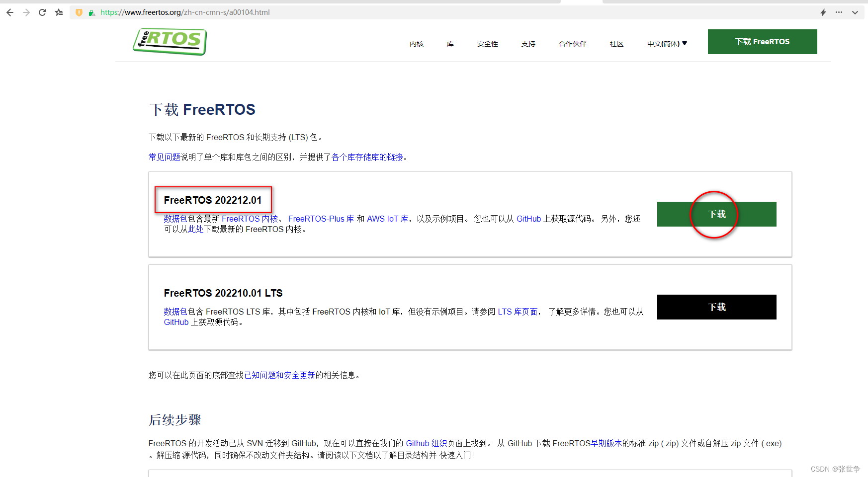Click the yellow shield security icon
This screenshot has height=477, width=868.
pos(79,12)
